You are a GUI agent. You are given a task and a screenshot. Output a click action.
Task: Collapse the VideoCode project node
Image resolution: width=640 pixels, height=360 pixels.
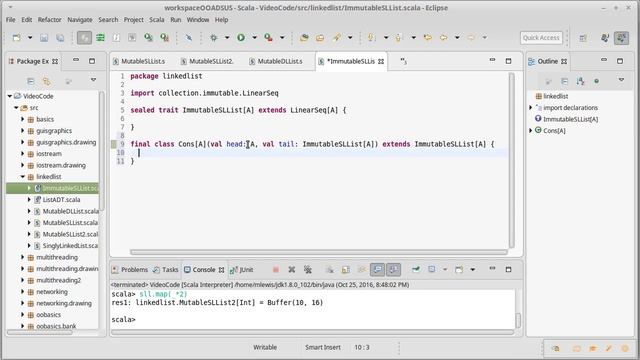click(x=9, y=96)
